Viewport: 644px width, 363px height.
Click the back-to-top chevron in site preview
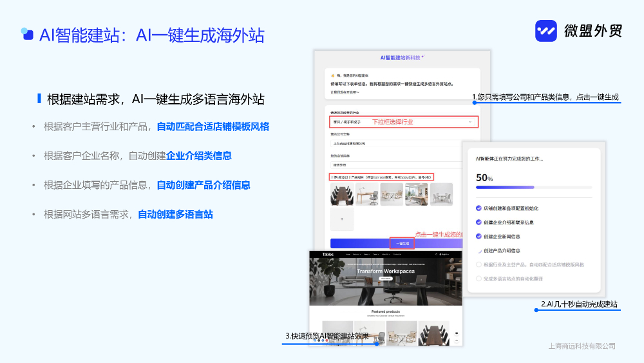[x=457, y=341]
